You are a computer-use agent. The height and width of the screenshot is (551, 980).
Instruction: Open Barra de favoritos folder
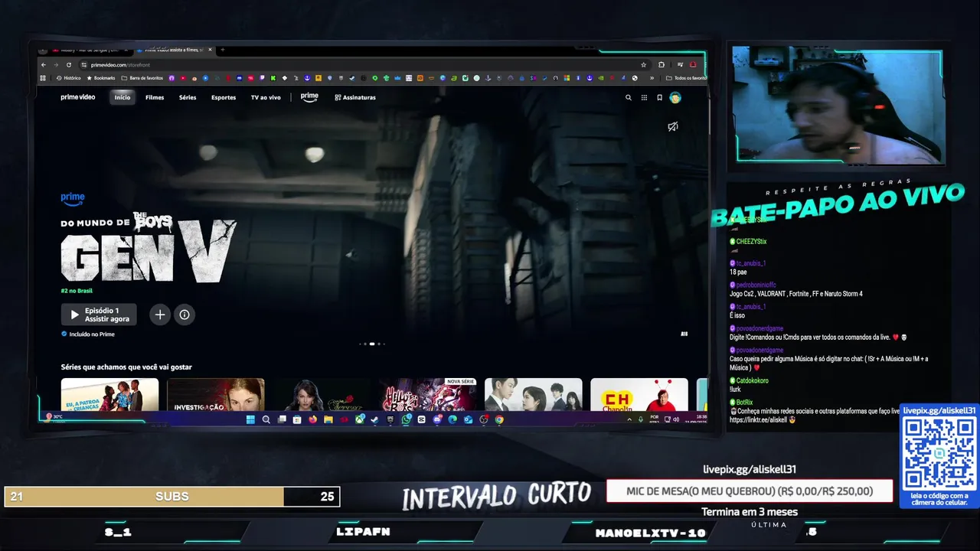point(142,78)
